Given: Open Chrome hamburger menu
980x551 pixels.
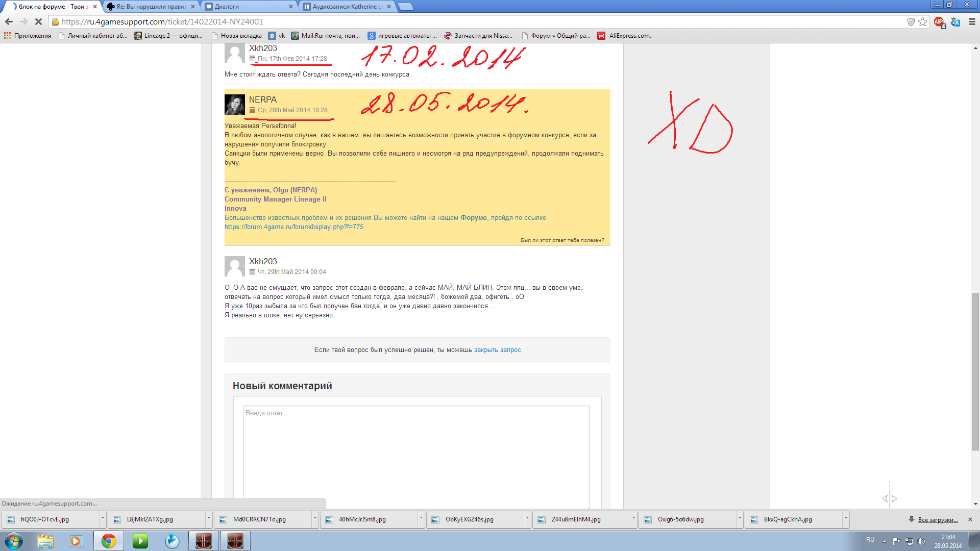Looking at the screenshot, I should click(972, 21).
